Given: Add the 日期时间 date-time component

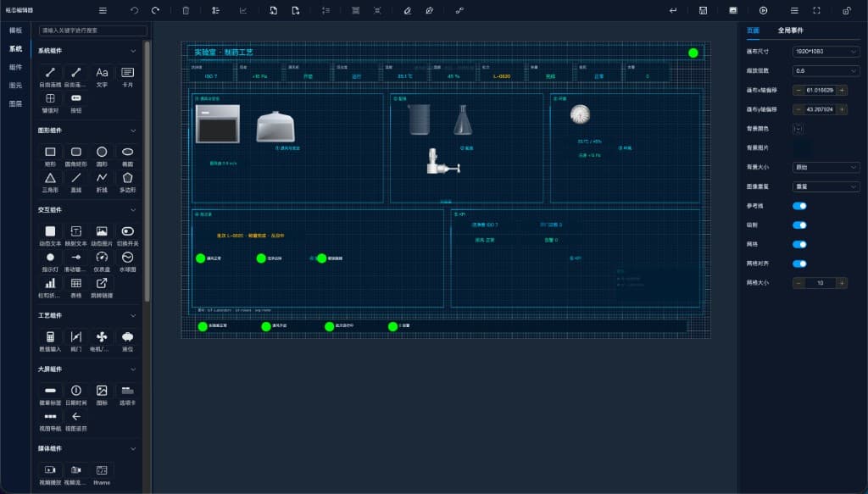Looking at the screenshot, I should click(x=75, y=394).
